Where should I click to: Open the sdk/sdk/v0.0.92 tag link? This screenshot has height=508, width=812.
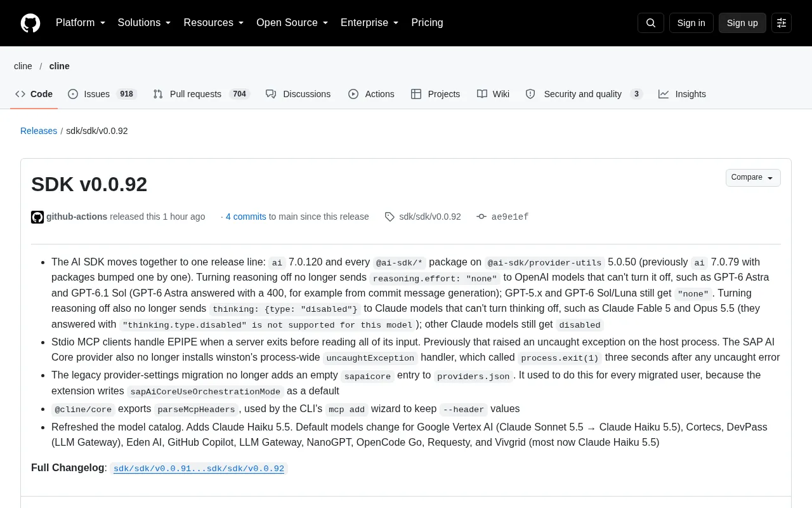point(430,217)
